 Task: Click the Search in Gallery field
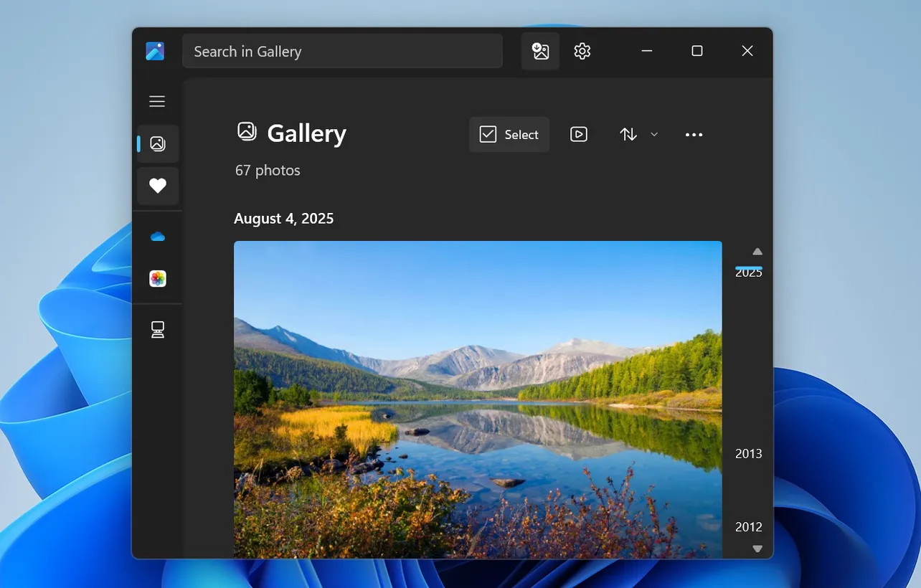[x=342, y=50]
